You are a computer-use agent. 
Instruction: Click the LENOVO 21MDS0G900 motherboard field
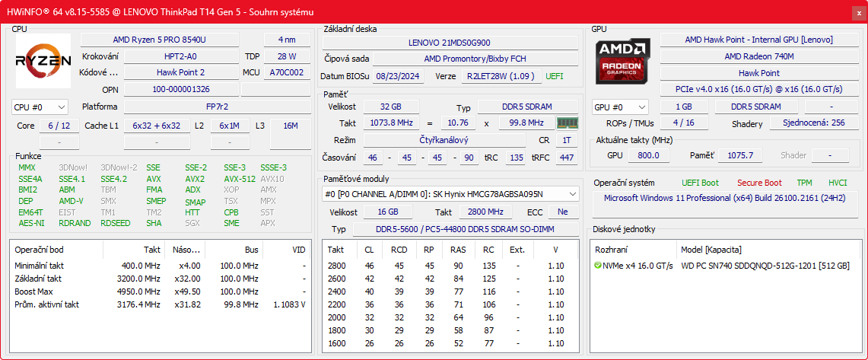(450, 43)
